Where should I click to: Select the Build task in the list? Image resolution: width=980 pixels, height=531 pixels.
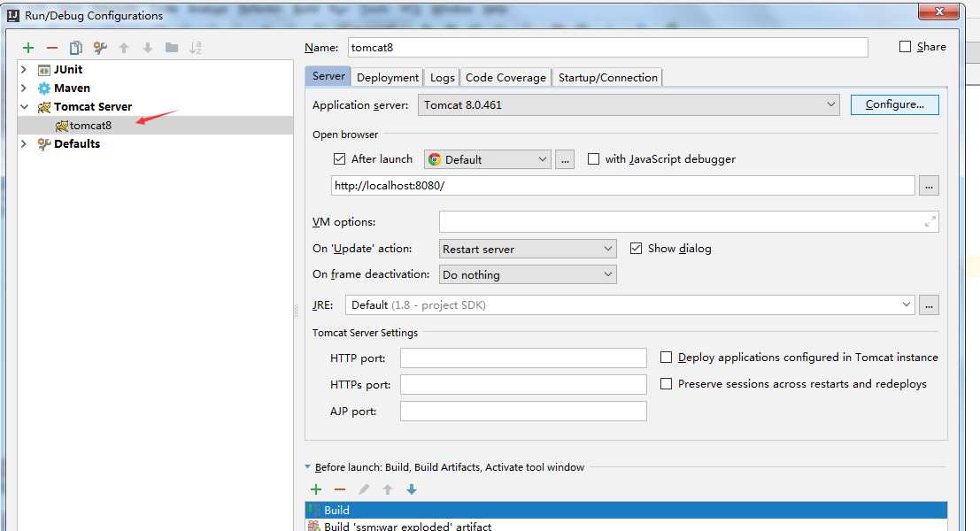click(x=626, y=510)
